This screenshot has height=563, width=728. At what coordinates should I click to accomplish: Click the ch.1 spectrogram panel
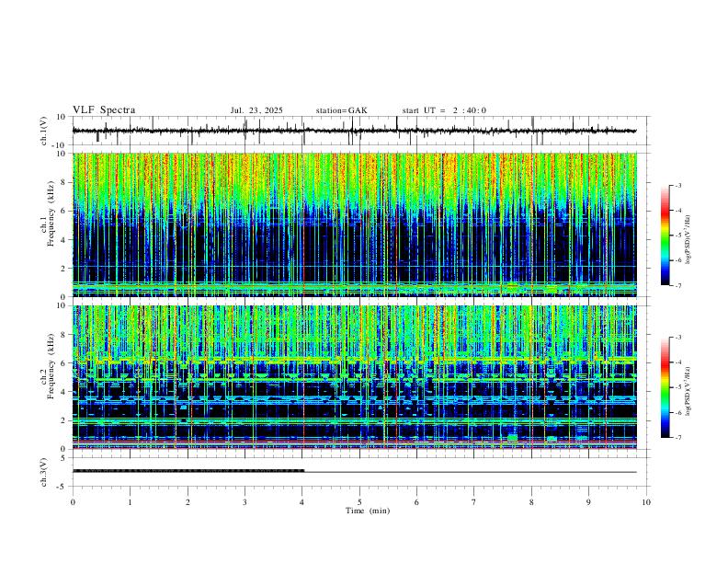pos(354,224)
